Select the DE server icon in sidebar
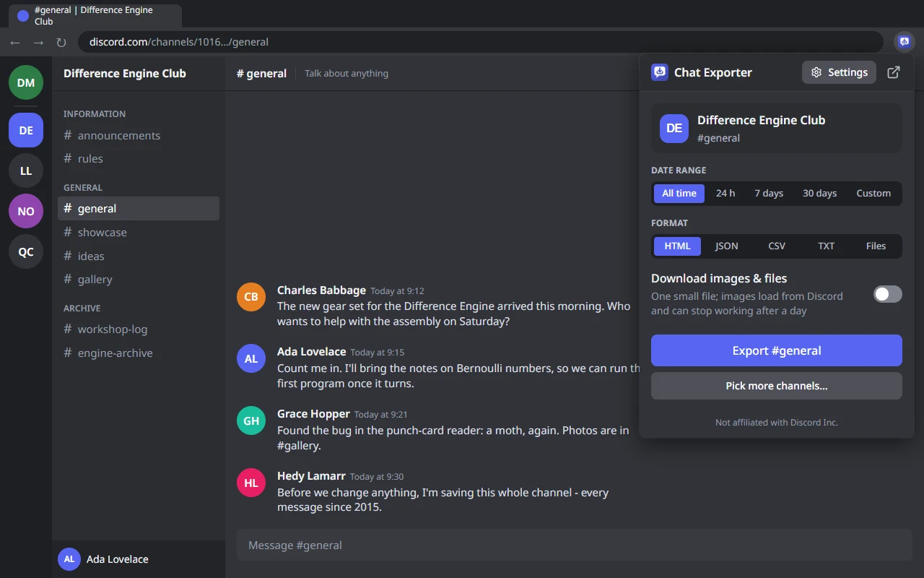924x578 pixels. click(x=26, y=130)
